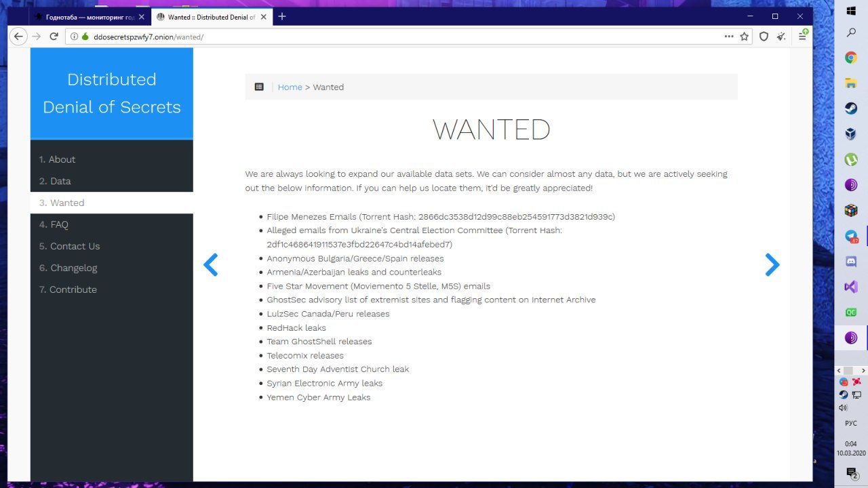Select the Wanted :: Distributed Denial tab
The height and width of the screenshot is (488, 868).
click(211, 17)
